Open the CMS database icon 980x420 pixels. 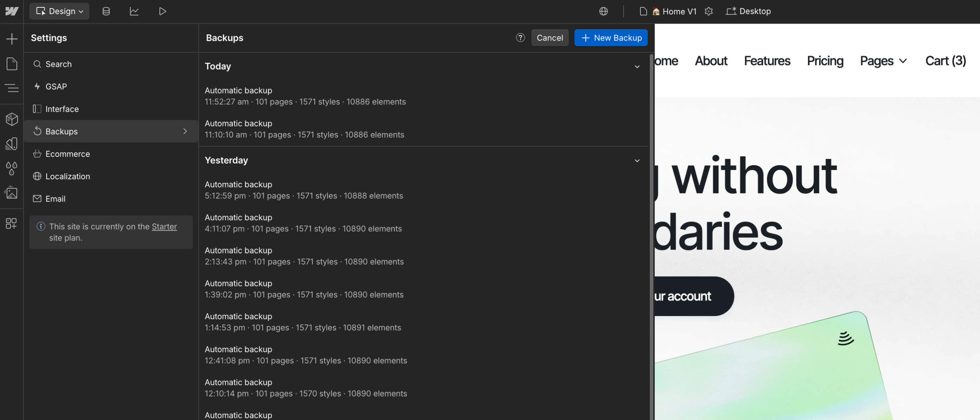[106, 12]
